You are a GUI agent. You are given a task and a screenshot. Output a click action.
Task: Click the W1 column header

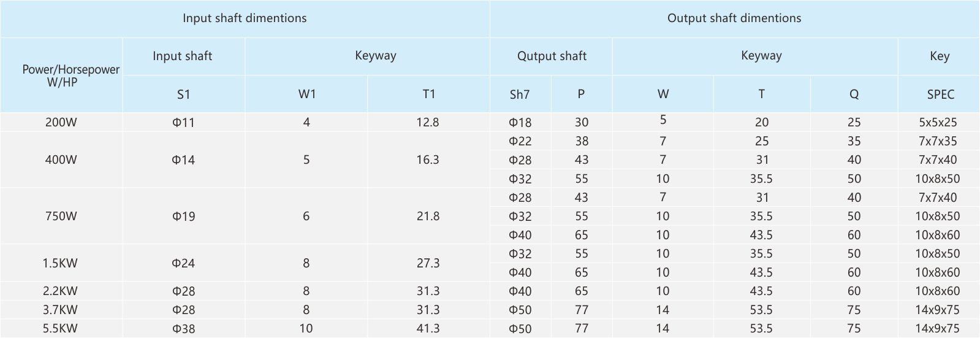coord(306,94)
